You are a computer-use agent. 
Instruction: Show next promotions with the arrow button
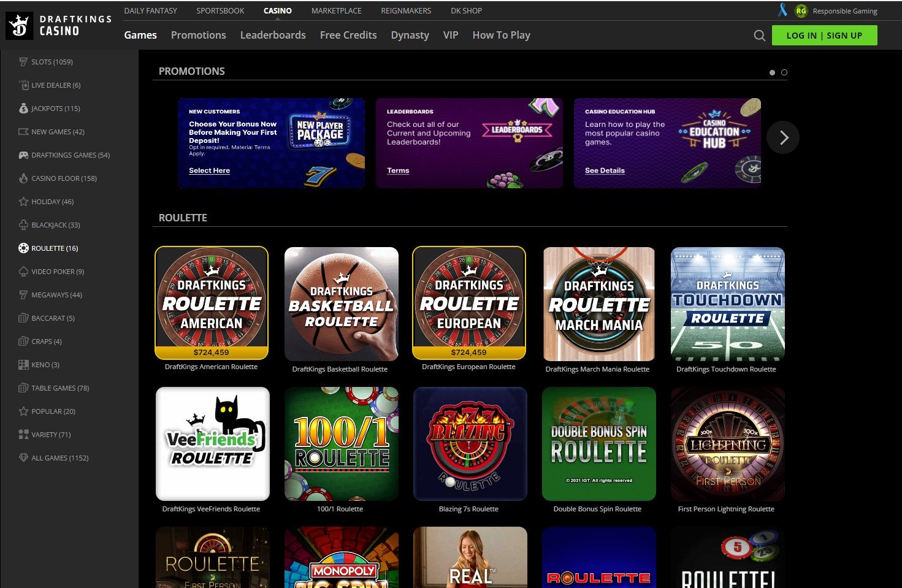(x=783, y=137)
